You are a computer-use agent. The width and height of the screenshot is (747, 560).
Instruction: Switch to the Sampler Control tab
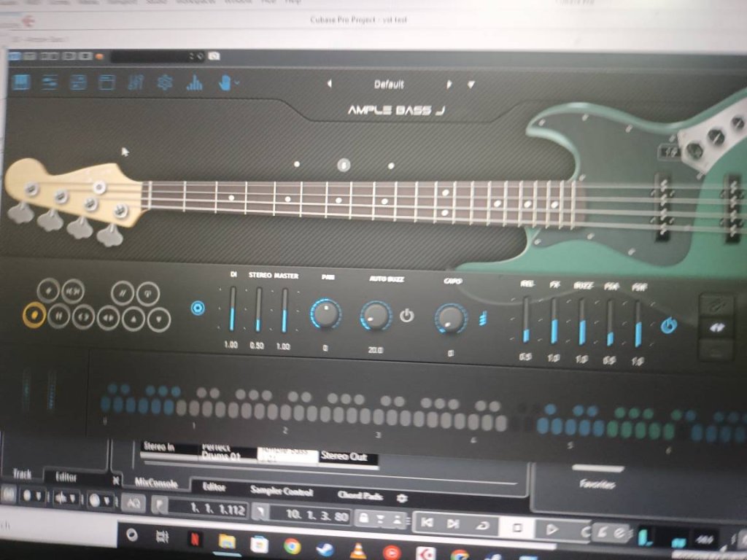[282, 491]
